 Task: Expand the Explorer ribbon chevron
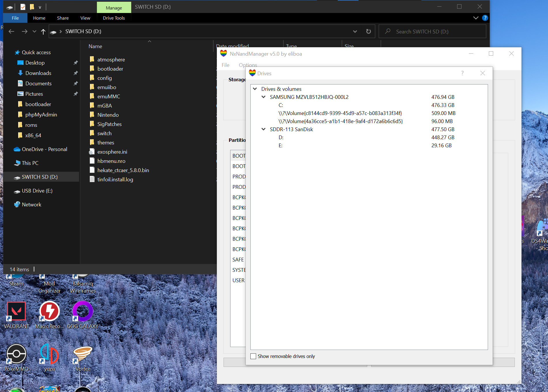(x=476, y=18)
